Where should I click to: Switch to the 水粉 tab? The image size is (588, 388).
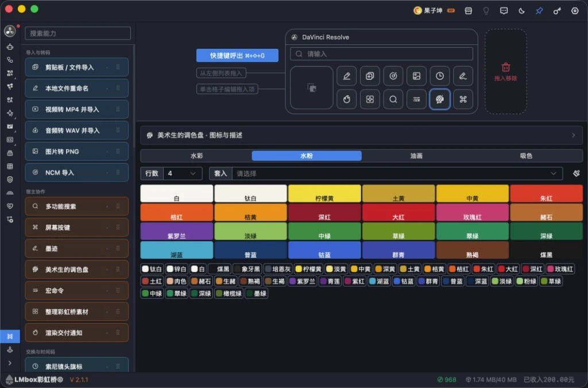[307, 156]
